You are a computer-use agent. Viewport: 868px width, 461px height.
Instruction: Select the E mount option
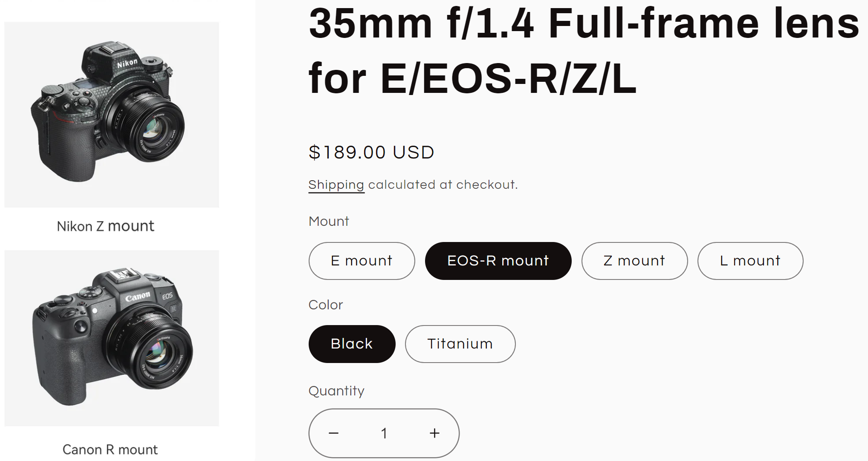362,261
